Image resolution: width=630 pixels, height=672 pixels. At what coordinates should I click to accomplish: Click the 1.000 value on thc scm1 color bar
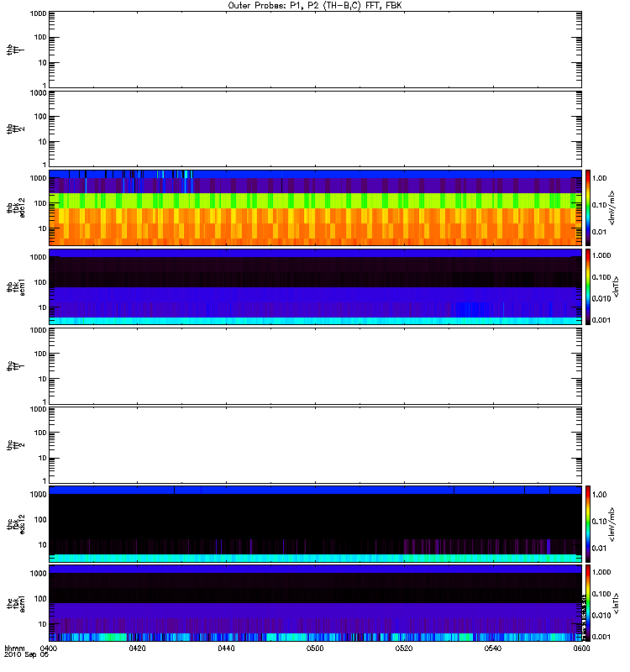[601, 572]
